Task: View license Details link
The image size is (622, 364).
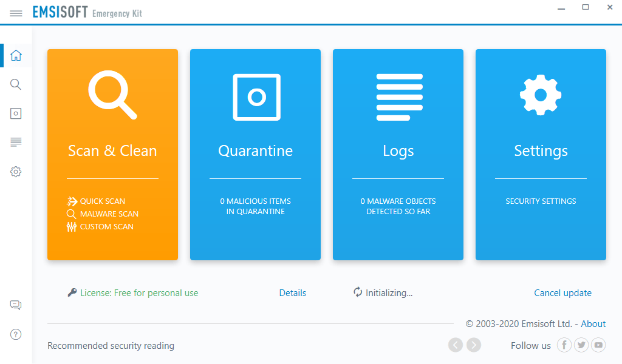Action: click(292, 293)
